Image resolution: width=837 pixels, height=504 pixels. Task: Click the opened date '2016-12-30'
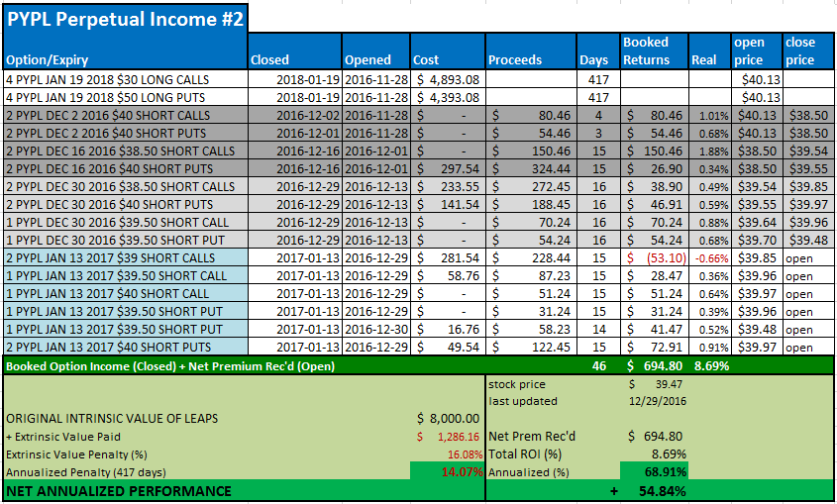point(375,330)
